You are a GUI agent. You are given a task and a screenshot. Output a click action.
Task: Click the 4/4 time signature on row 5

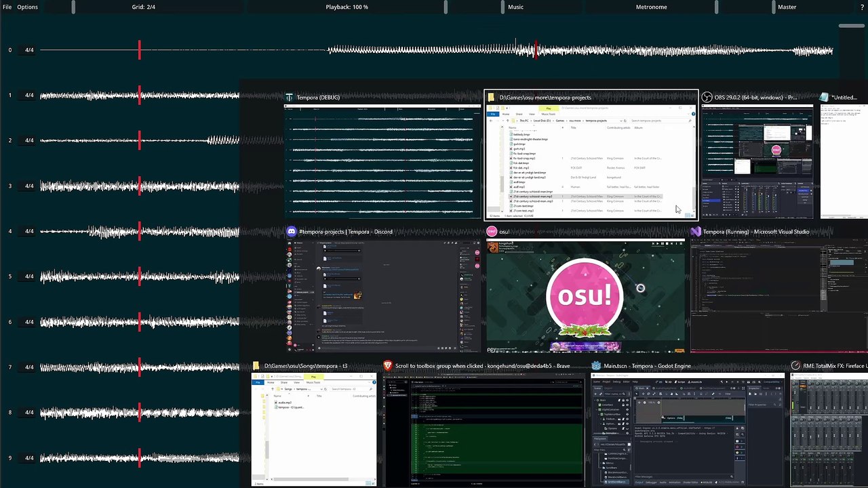29,277
